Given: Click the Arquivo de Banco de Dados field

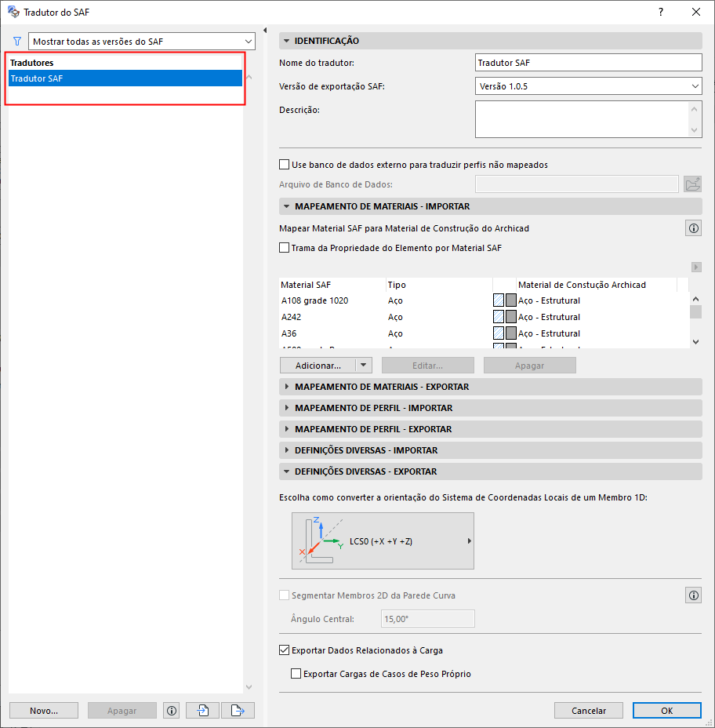Looking at the screenshot, I should click(577, 184).
